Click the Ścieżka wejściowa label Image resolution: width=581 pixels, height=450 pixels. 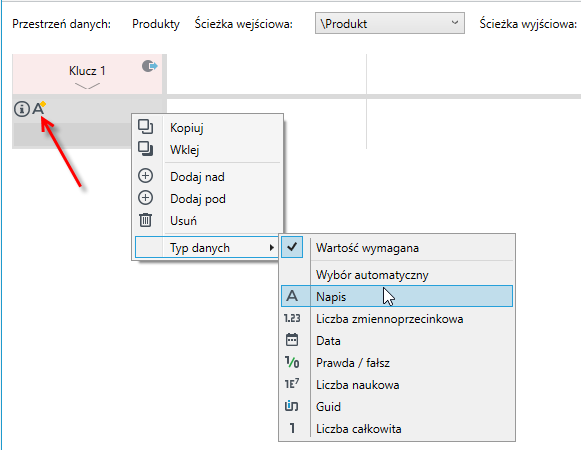243,24
